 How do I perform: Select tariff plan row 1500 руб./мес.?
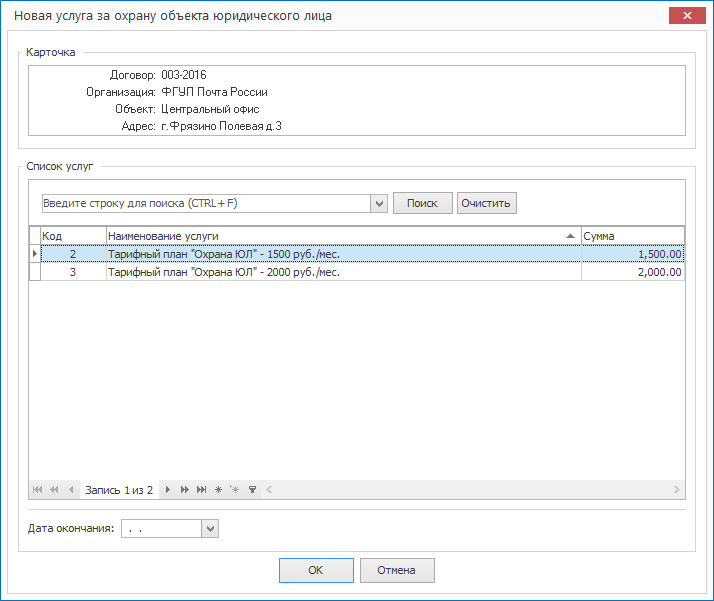click(x=362, y=254)
